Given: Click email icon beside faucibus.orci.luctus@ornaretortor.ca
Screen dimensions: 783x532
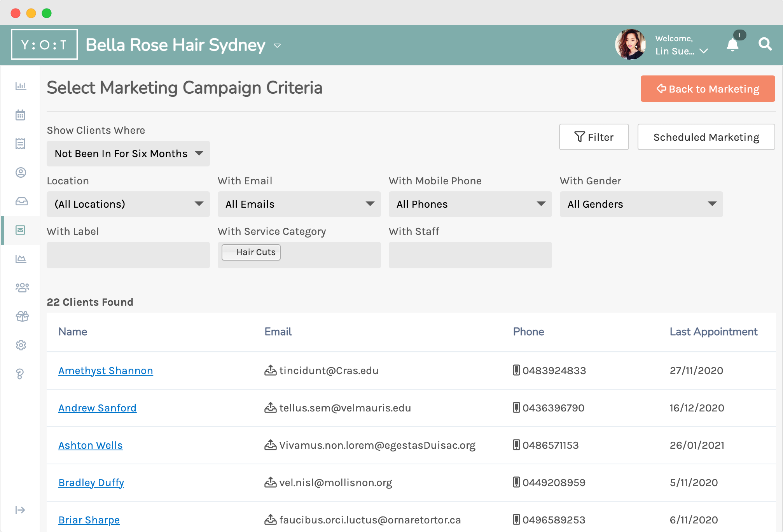Looking at the screenshot, I should pyautogui.click(x=270, y=520).
